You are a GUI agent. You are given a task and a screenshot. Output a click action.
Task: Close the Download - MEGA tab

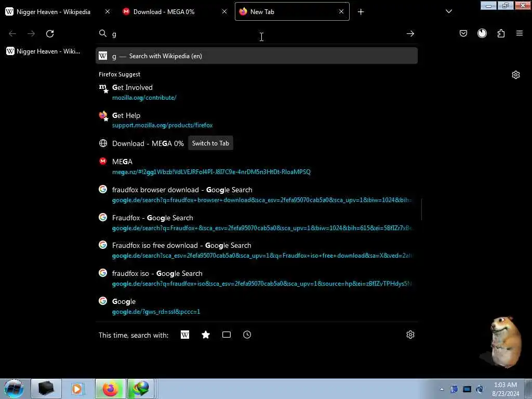[224, 11]
